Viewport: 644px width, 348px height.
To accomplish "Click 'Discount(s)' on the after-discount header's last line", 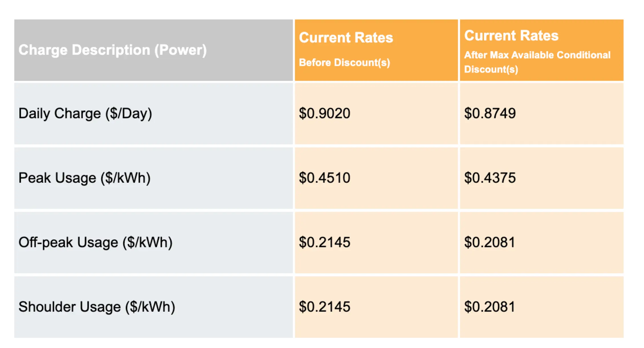I will coord(491,69).
